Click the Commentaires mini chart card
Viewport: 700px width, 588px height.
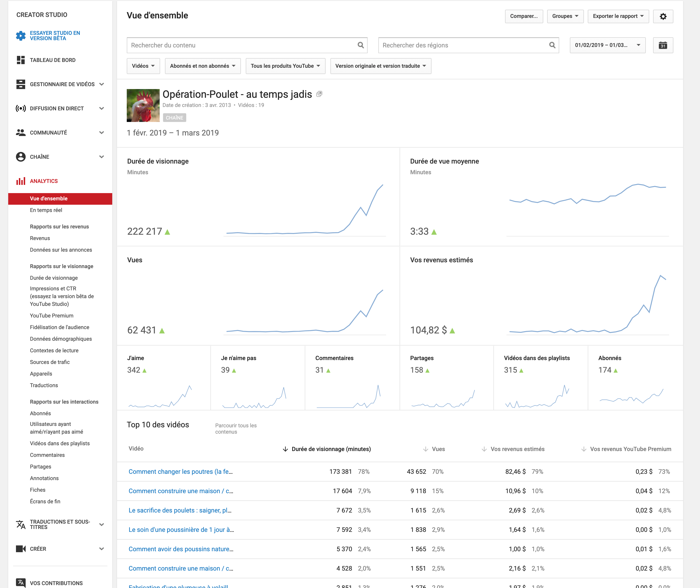[352, 377]
